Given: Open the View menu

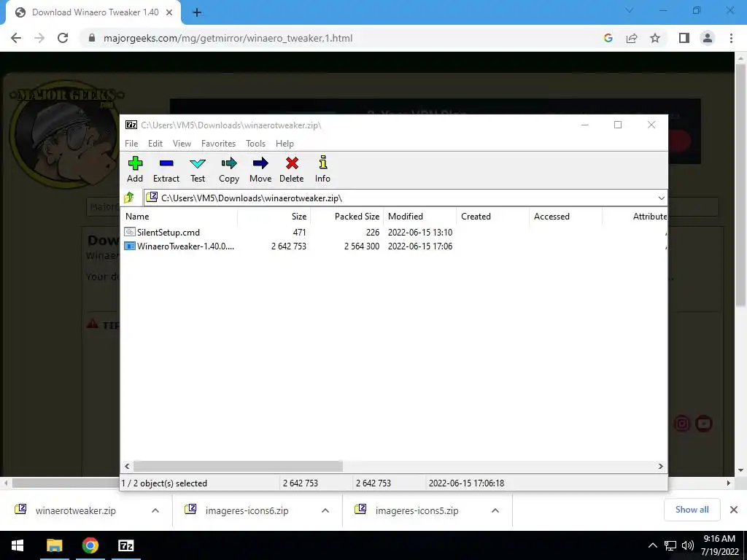Looking at the screenshot, I should click(x=182, y=144).
